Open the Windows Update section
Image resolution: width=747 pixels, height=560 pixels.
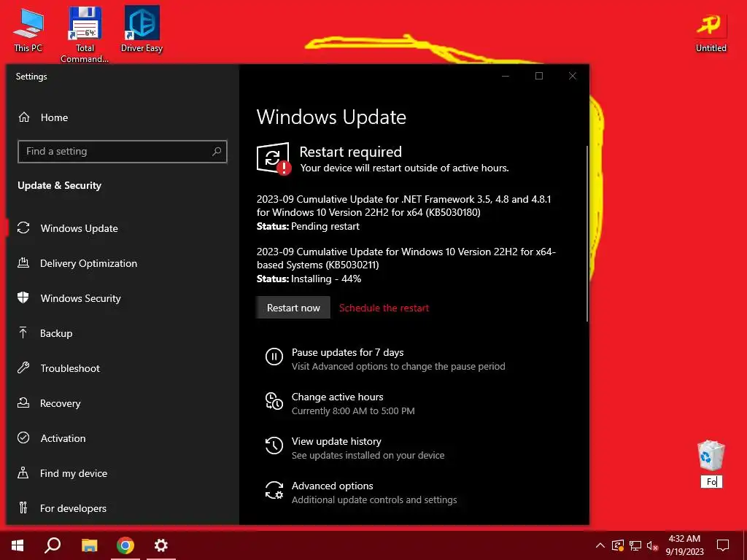click(123, 228)
